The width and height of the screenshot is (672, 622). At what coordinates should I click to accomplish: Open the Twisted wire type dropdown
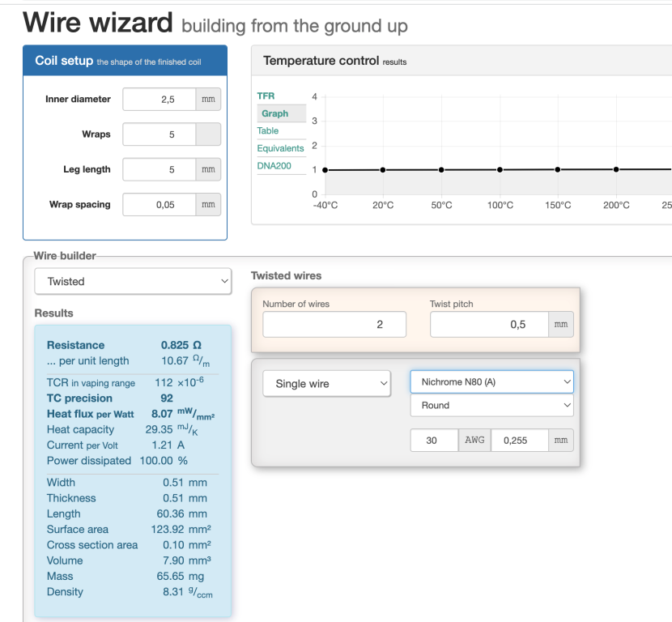tap(133, 281)
